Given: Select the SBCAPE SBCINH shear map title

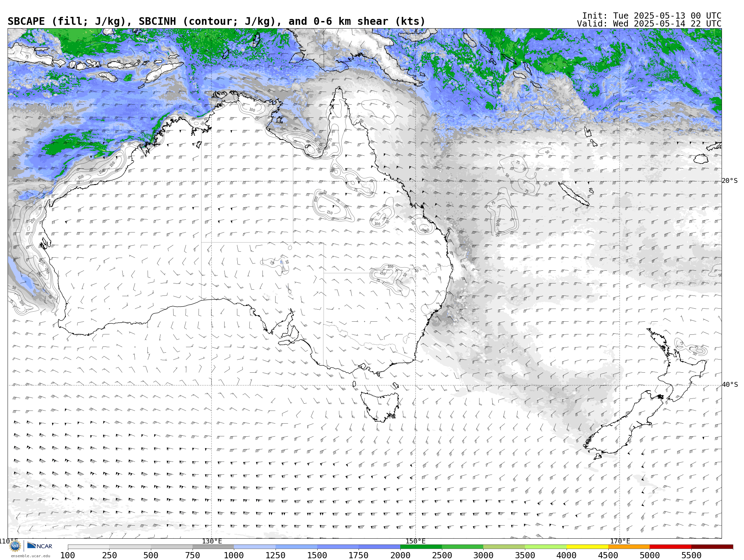Looking at the screenshot, I should pos(216,21).
